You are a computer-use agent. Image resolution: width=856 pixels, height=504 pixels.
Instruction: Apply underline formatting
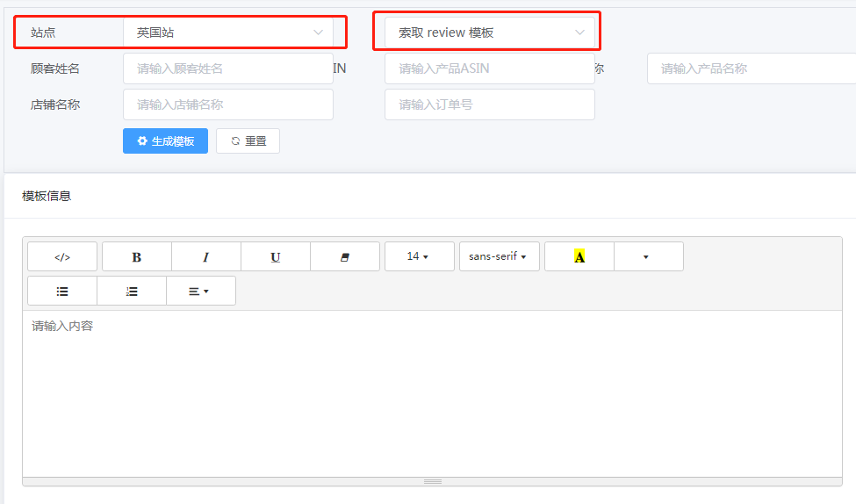point(275,256)
